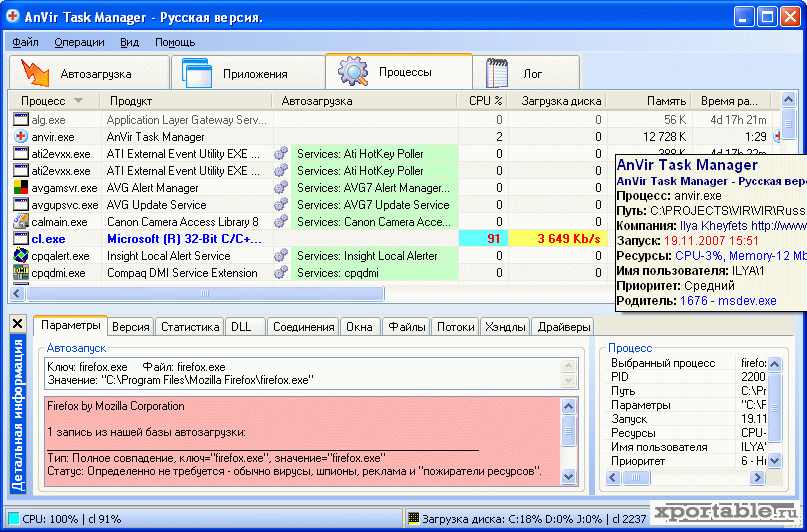The image size is (807, 532).
Task: Click the gear icon beside Services: AVG7 Alert Manager
Action: point(281,188)
